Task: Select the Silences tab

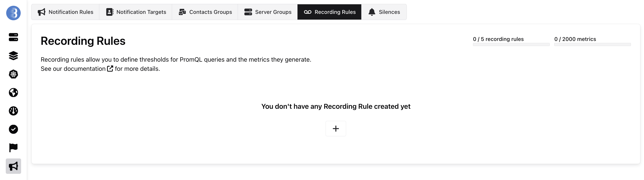Action: click(384, 12)
